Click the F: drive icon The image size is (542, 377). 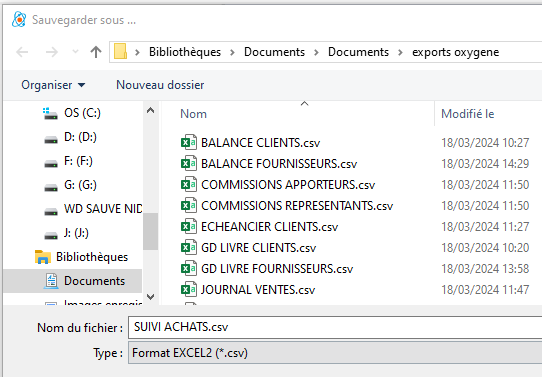[x=51, y=163]
